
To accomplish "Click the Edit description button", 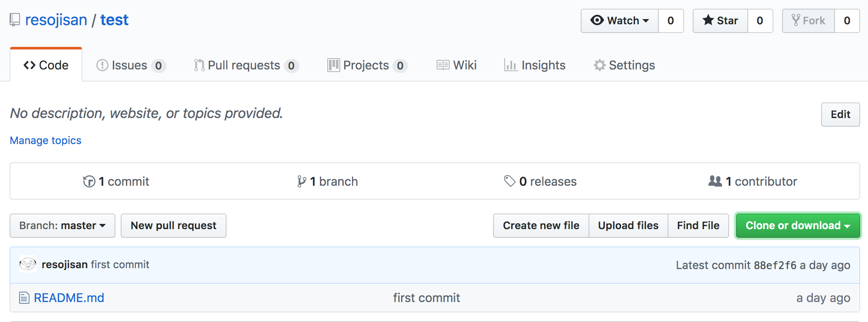I will coord(840,115).
